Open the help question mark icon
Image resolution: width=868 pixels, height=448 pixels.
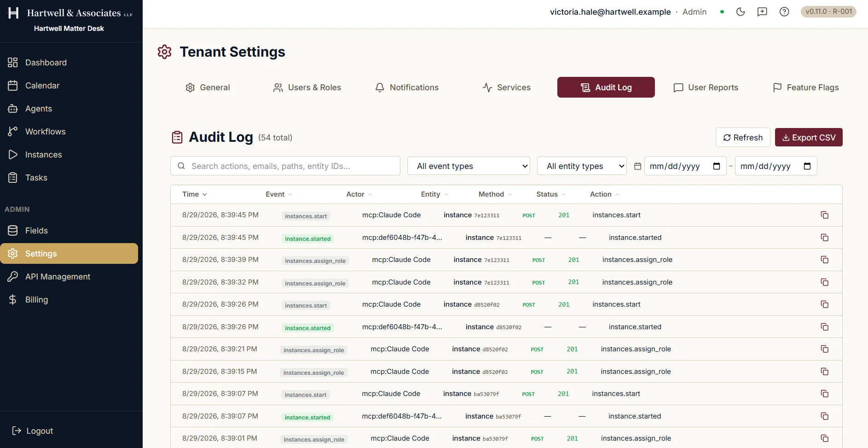(784, 12)
